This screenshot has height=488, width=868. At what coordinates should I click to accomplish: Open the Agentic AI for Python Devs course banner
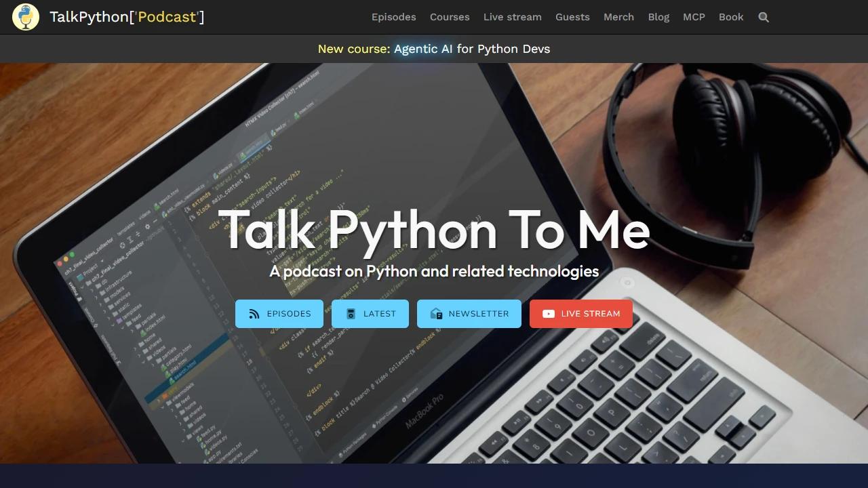[x=434, y=49]
